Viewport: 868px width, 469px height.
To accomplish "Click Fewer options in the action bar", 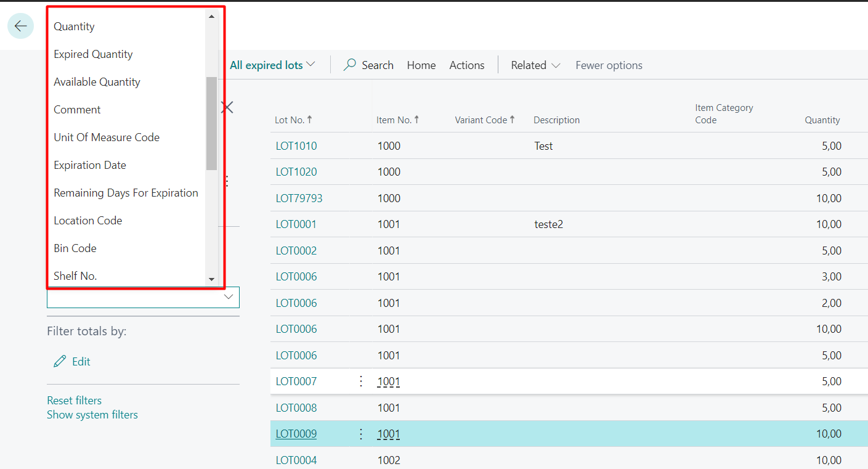I will pyautogui.click(x=609, y=65).
